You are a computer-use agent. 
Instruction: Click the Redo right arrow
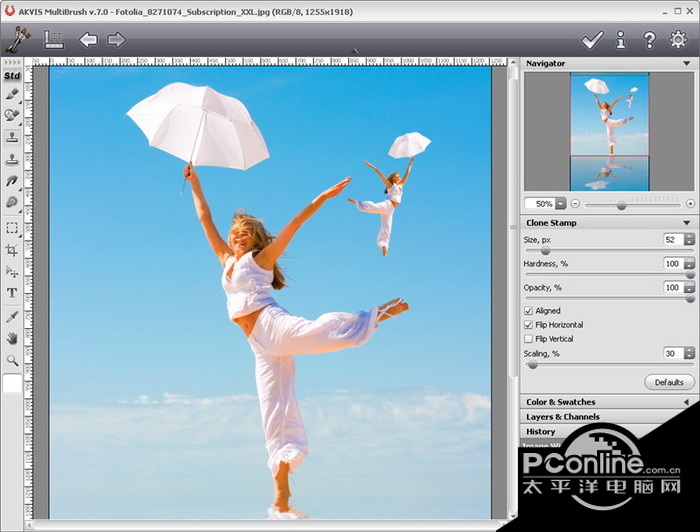point(116,40)
